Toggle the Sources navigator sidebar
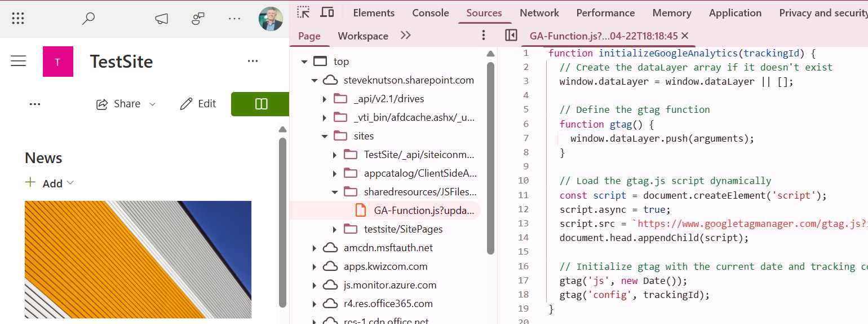Screen dimensions: 868x324 coord(511,36)
